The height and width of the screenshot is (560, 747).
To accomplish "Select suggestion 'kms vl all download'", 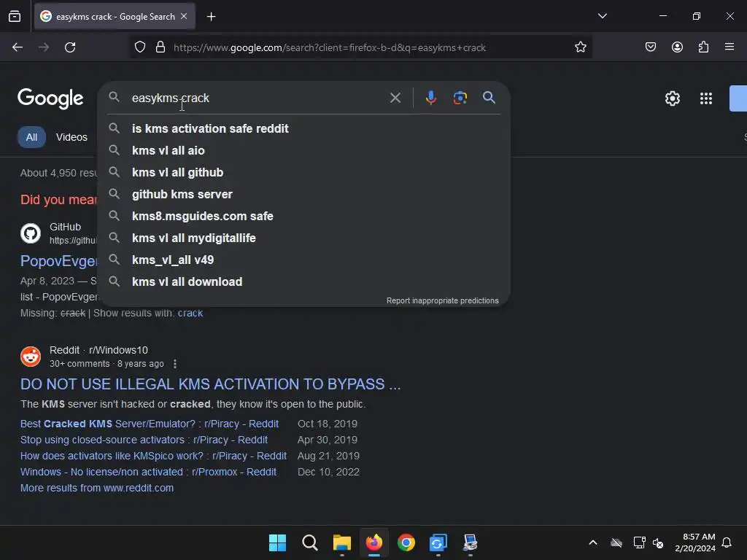I will click(304, 282).
